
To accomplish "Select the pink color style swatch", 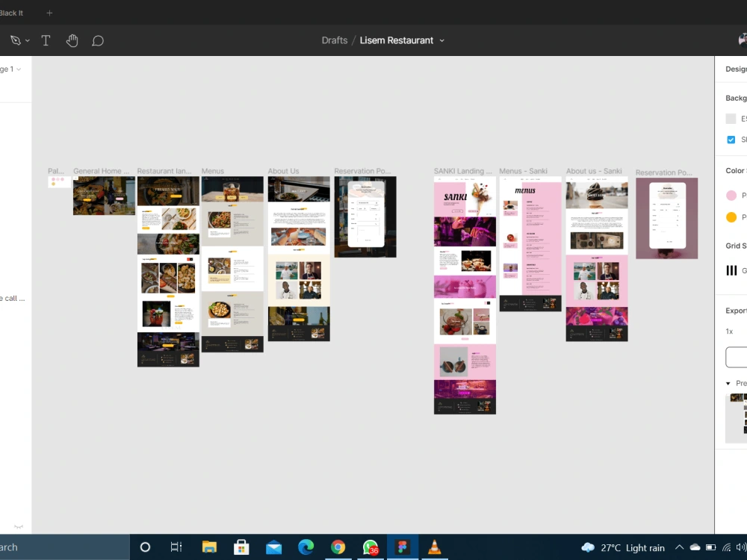I will [731, 195].
